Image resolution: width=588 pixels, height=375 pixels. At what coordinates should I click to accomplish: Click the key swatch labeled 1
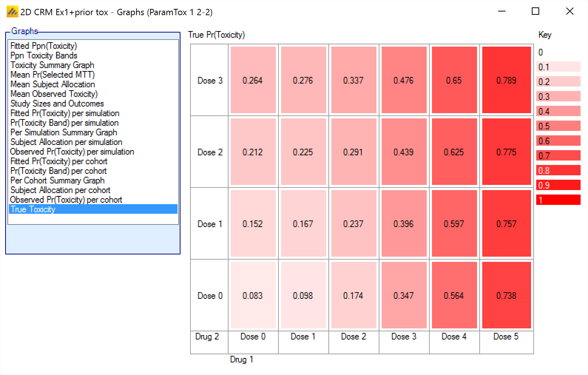(x=558, y=200)
